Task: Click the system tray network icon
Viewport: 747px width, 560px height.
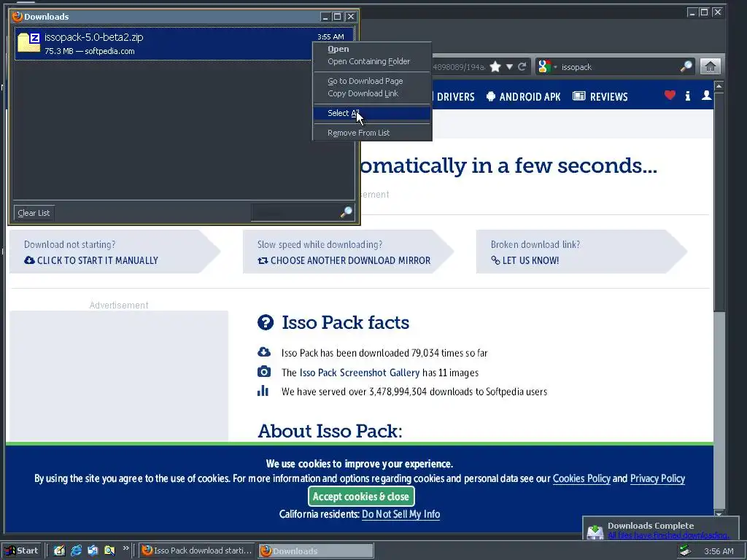Action: click(685, 551)
